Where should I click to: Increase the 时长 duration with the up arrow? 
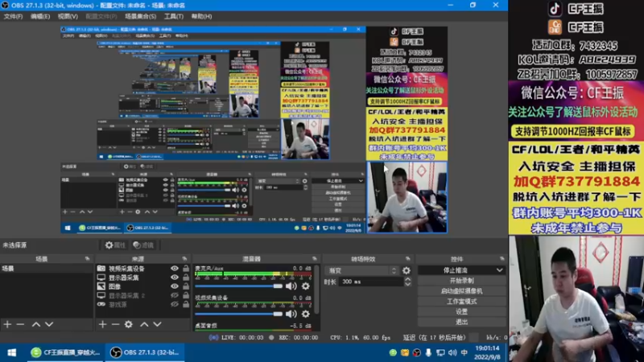pos(407,279)
